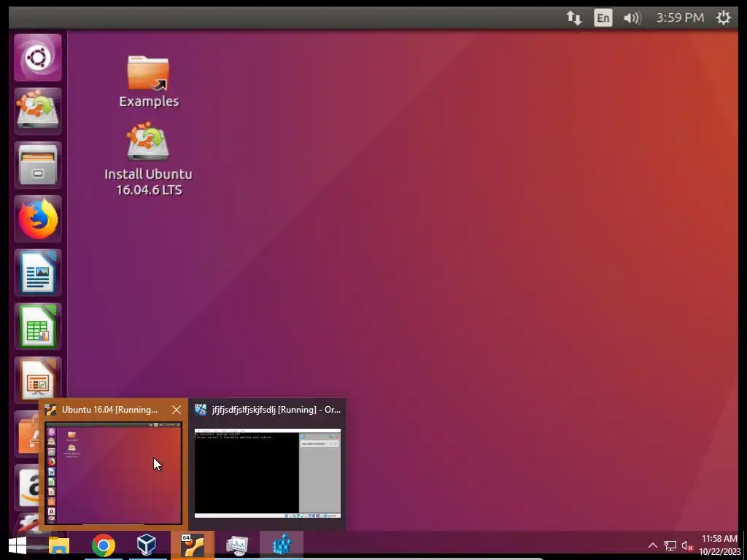Open the En keyboard layout indicator
This screenshot has height=560, width=747.
pyautogui.click(x=603, y=18)
